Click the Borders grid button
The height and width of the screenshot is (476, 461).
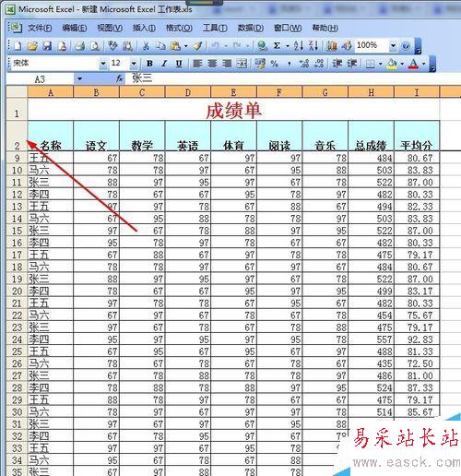pos(371,64)
